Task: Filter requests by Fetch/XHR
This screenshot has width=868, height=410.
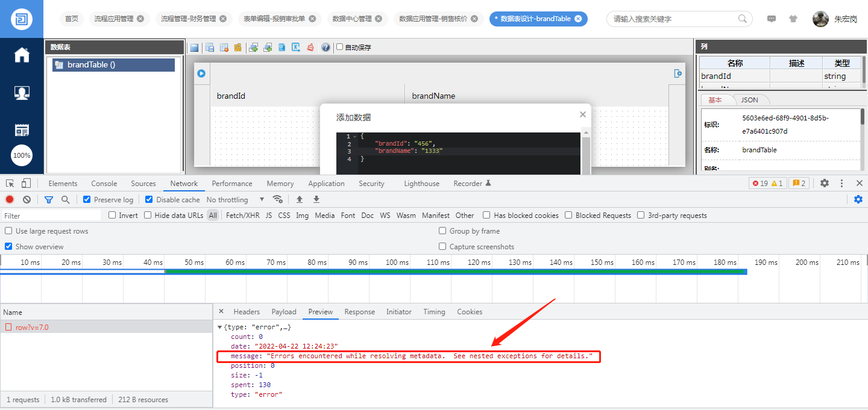Action: [242, 216]
